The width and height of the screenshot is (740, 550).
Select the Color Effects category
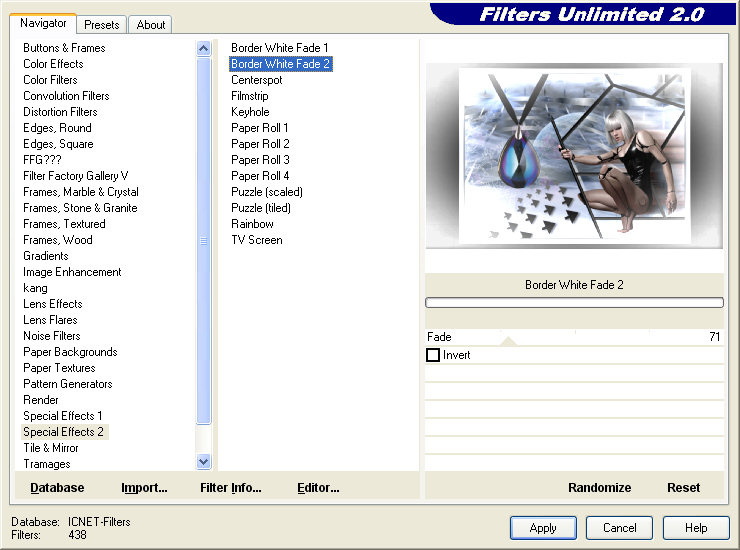click(53, 64)
